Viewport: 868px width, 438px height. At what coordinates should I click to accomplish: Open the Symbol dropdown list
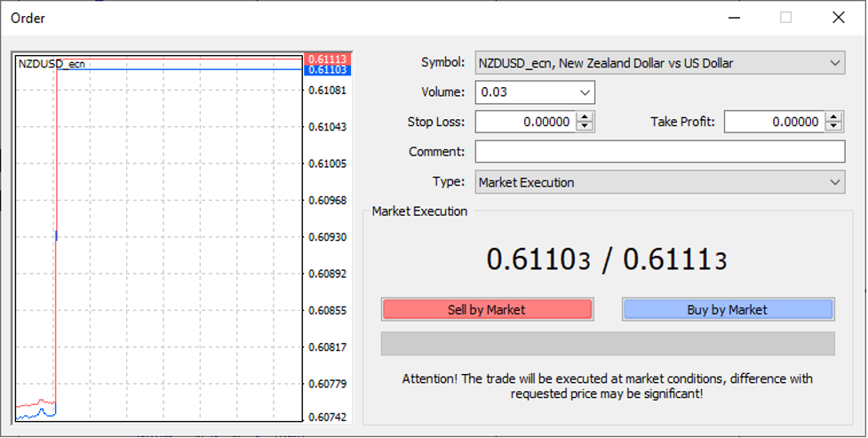tap(834, 63)
